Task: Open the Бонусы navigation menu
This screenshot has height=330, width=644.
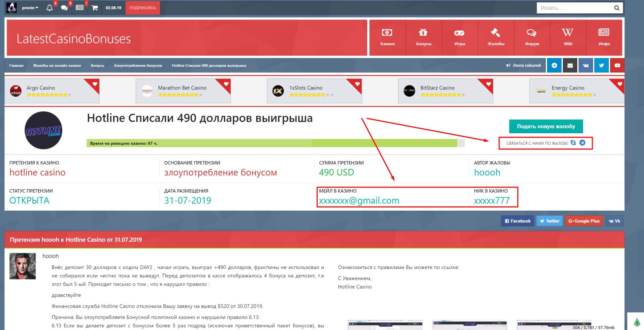Action: [x=424, y=37]
